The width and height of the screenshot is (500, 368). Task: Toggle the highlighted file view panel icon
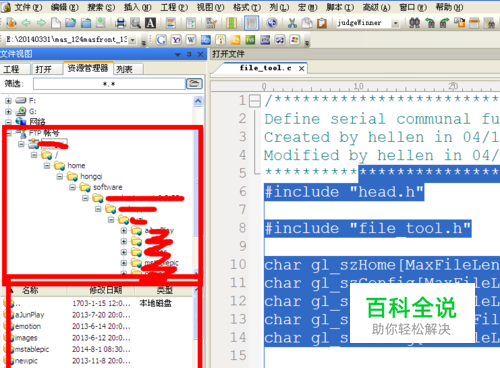coord(251,23)
